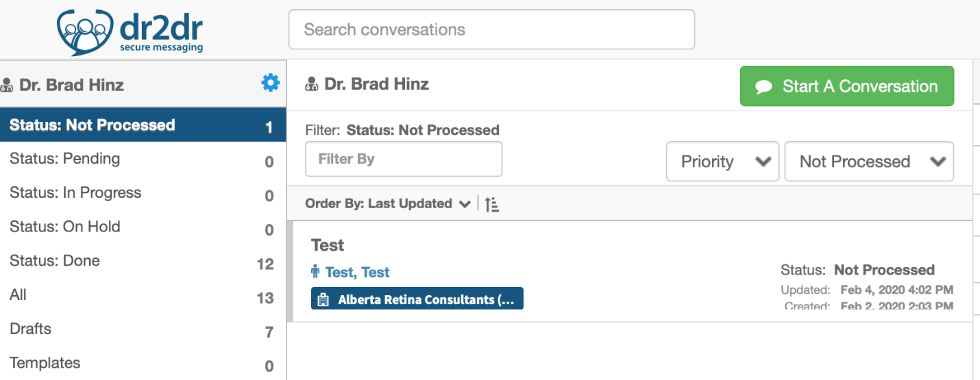The image size is (980, 380).
Task: Click the patient icon next to Test, Test
Action: (315, 272)
